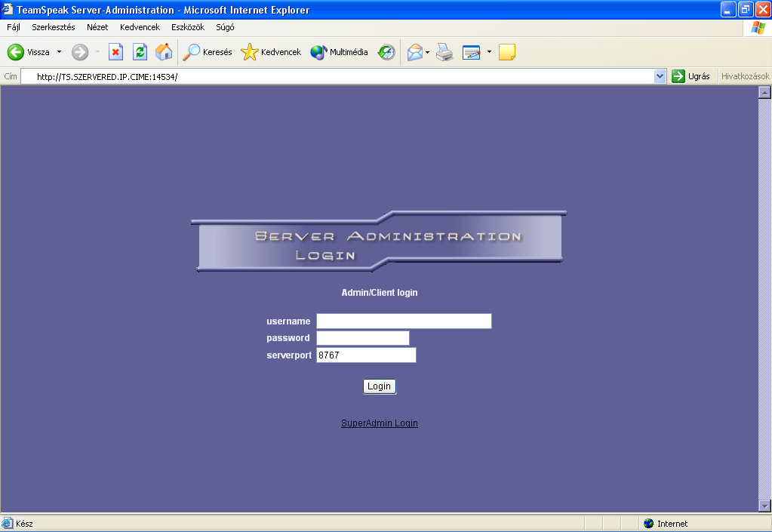The width and height of the screenshot is (772, 532).
Task: Click the red Stop loading icon
Action: tap(115, 52)
